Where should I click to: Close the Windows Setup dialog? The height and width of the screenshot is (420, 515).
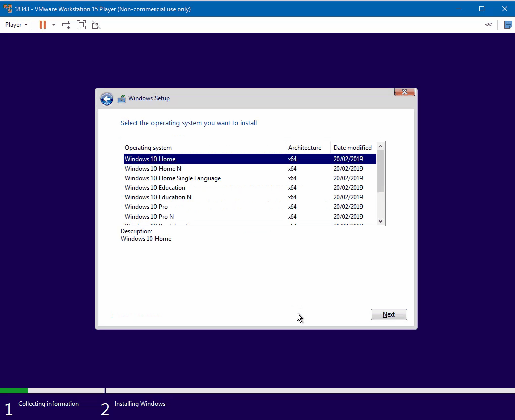[x=404, y=92]
